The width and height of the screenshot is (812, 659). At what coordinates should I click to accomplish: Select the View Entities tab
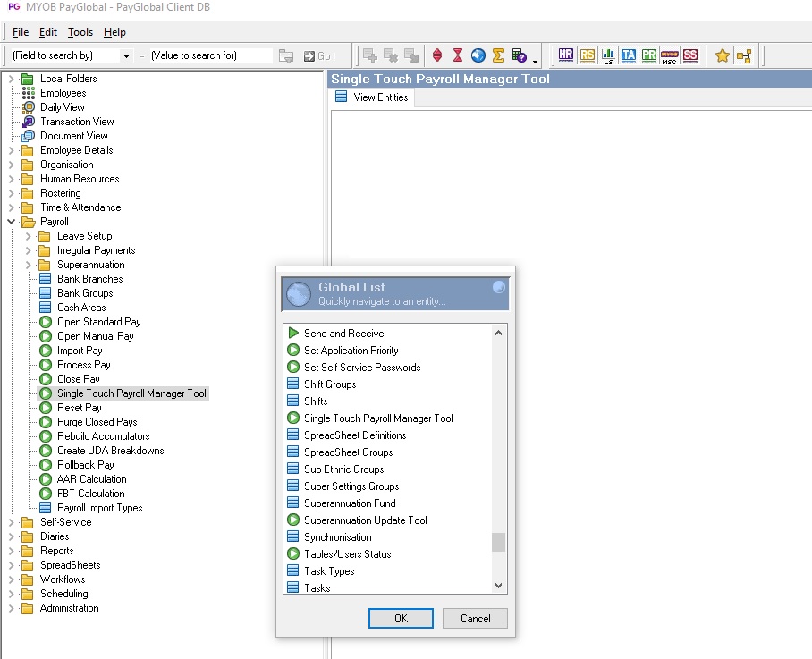point(371,97)
